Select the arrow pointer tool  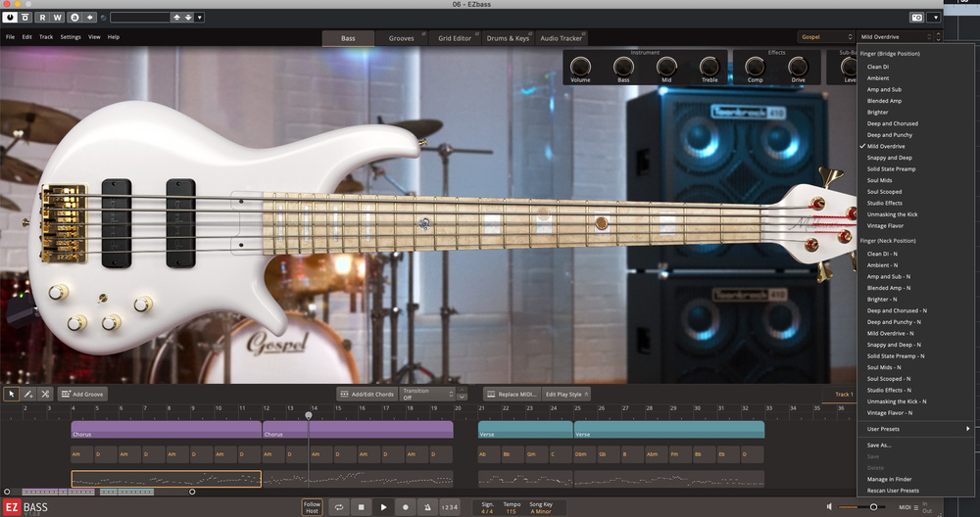point(11,394)
